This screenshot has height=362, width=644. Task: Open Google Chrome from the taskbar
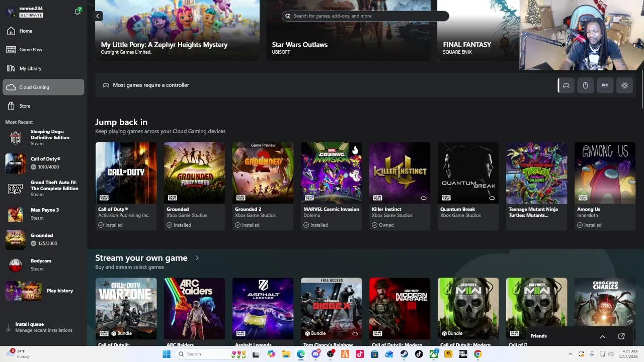pos(478,354)
